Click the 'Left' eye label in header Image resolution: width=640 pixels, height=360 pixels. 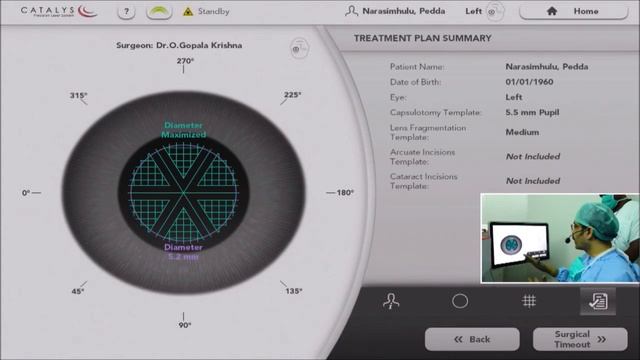click(473, 11)
